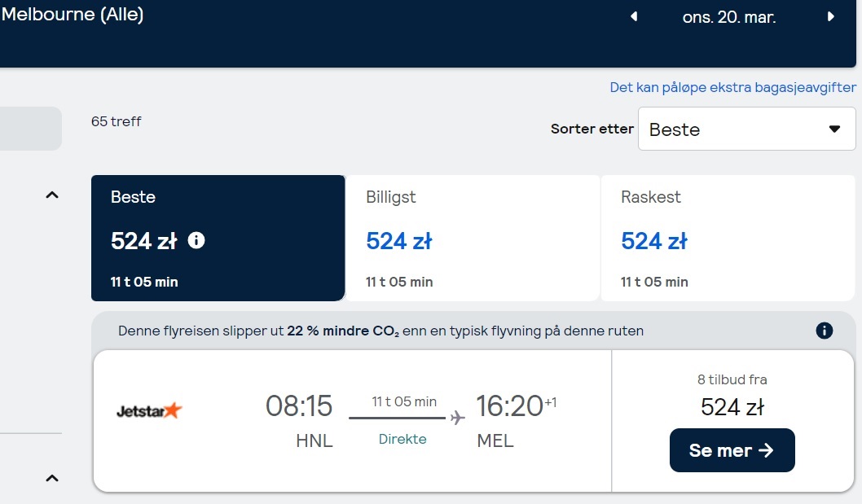Go to previous day arrow
862x504 pixels.
click(x=634, y=16)
